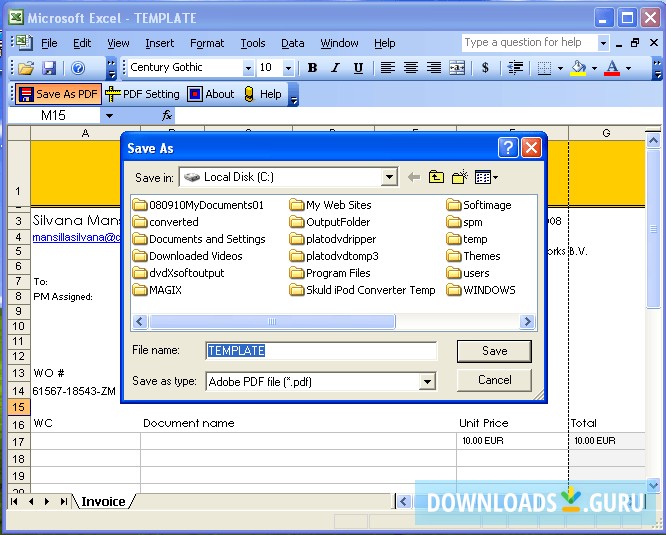
Task: Create a new folder in the dialog
Action: click(x=459, y=177)
